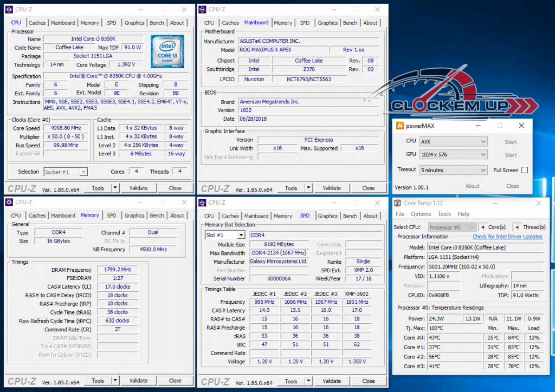Image resolution: width=555 pixels, height=392 pixels.
Task: Click XMP voltage cell 1.350 V
Action: click(x=357, y=362)
